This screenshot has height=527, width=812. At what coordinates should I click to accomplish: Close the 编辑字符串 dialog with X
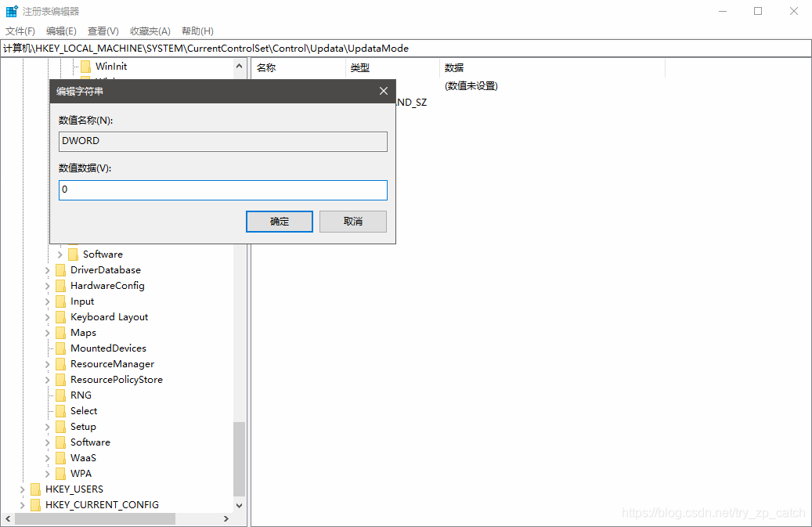pyautogui.click(x=384, y=91)
